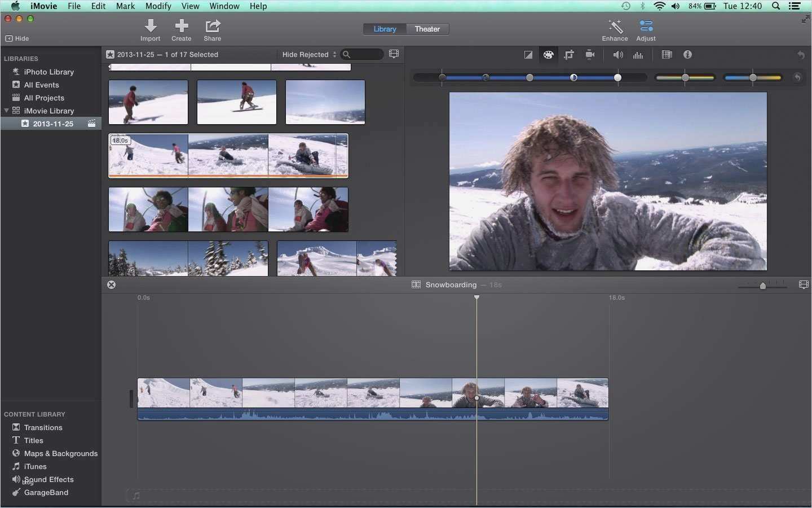The width and height of the screenshot is (812, 508).
Task: Collapse the iMovie Library tree
Action: [x=6, y=111]
